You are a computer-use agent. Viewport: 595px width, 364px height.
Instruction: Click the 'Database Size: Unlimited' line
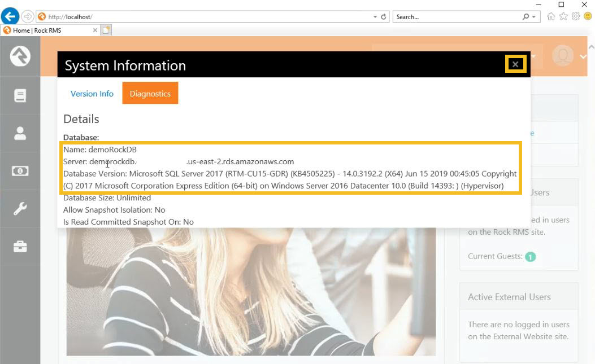[107, 198]
